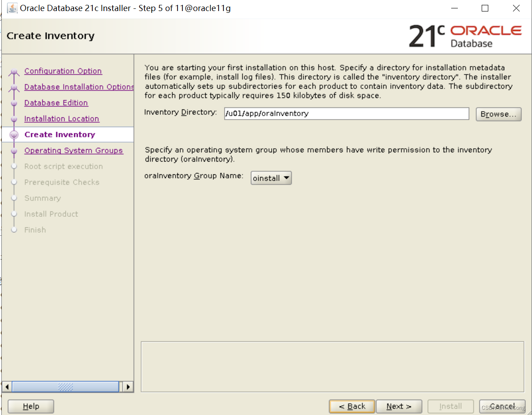This screenshot has width=532, height=415.
Task: Open the oraInventory Group Name dropdown
Action: (271, 178)
